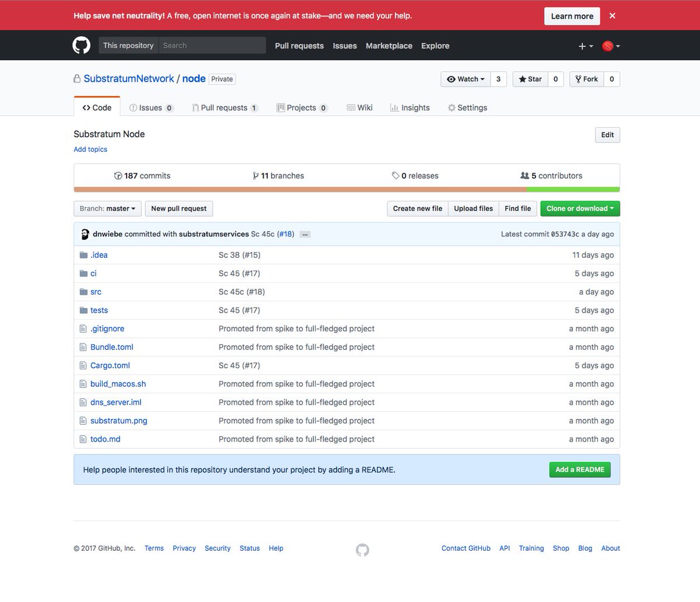Open the Watch notifications dropdown
The image size is (700, 602).
click(x=466, y=79)
